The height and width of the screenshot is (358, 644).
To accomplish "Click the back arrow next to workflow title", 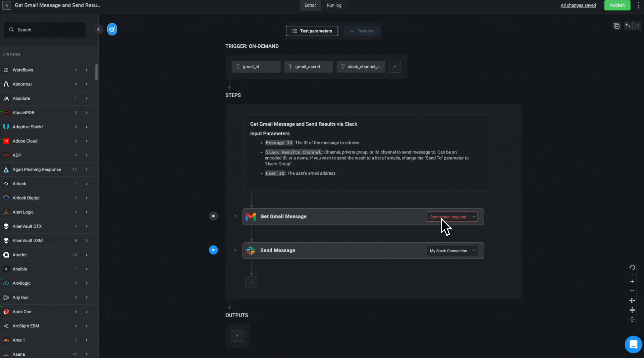I will tap(7, 5).
